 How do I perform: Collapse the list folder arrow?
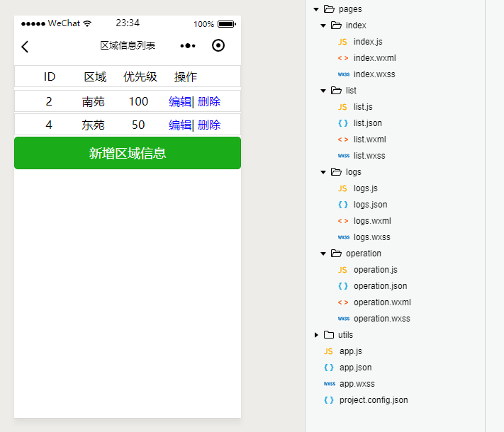pos(323,91)
